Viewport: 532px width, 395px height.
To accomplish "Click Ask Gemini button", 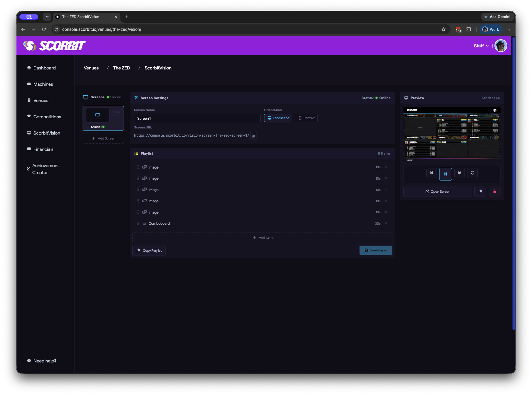I will 497,17.
